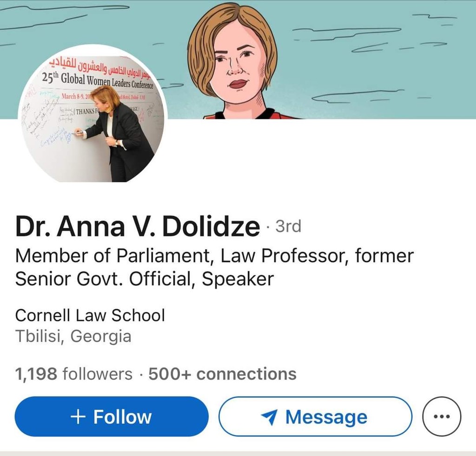
Task: Click the gray divider strip at bottom
Action: (238, 453)
